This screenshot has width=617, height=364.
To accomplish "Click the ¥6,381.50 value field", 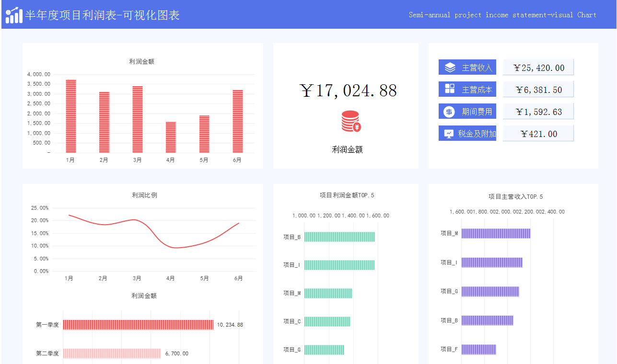I will coord(538,90).
